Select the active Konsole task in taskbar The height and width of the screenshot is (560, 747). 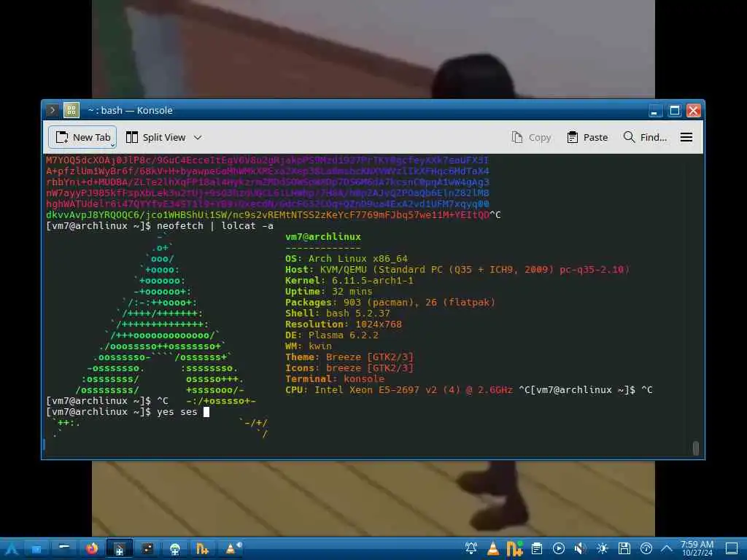pos(119,548)
